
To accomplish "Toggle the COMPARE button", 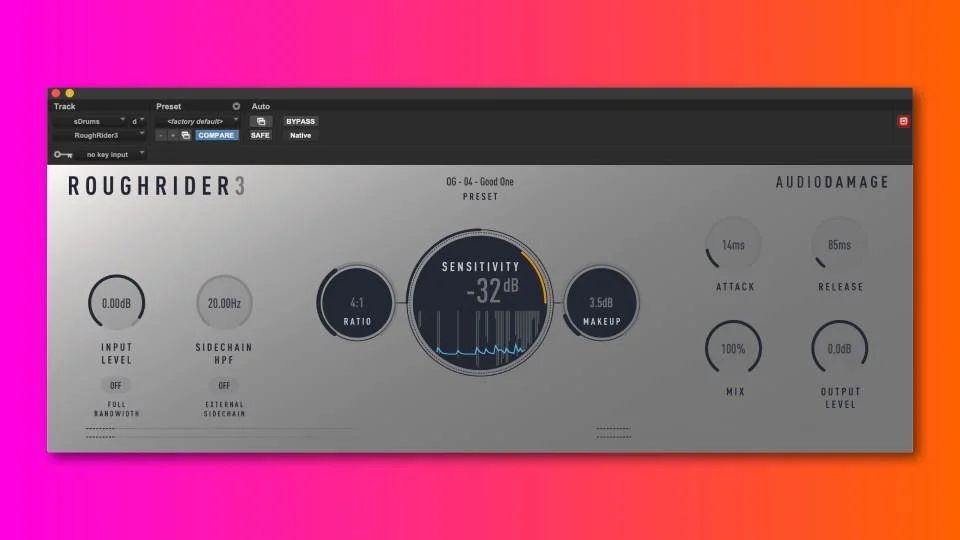I will tap(216, 135).
